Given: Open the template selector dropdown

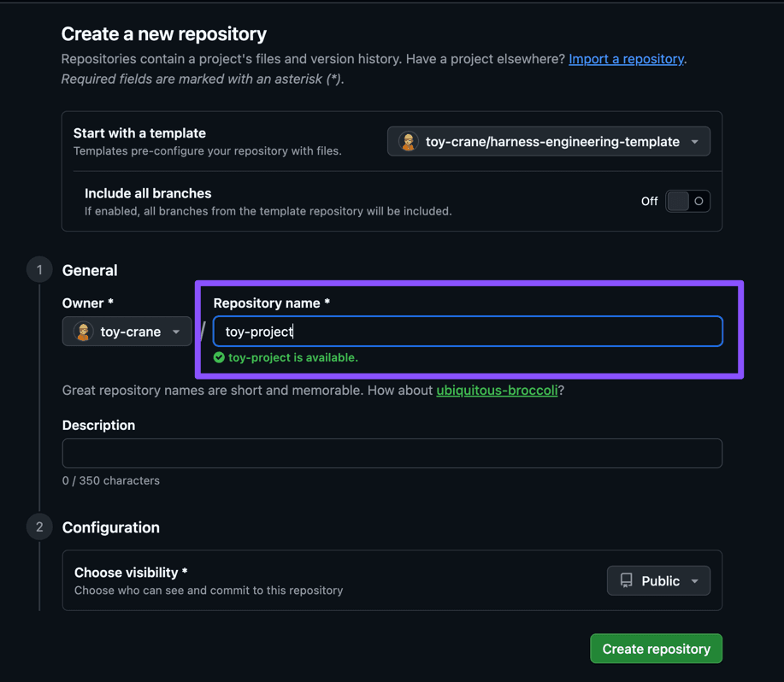Looking at the screenshot, I should point(549,141).
